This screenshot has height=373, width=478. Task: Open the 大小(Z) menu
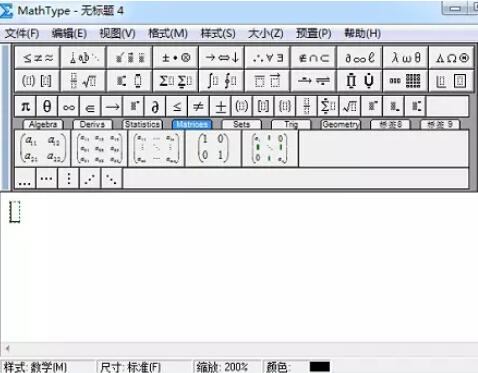pos(266,33)
